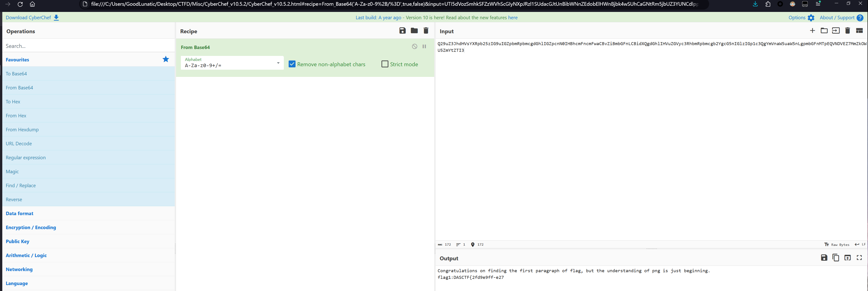Maximise the output pane
Image resolution: width=868 pixels, height=291 pixels.
click(859, 258)
